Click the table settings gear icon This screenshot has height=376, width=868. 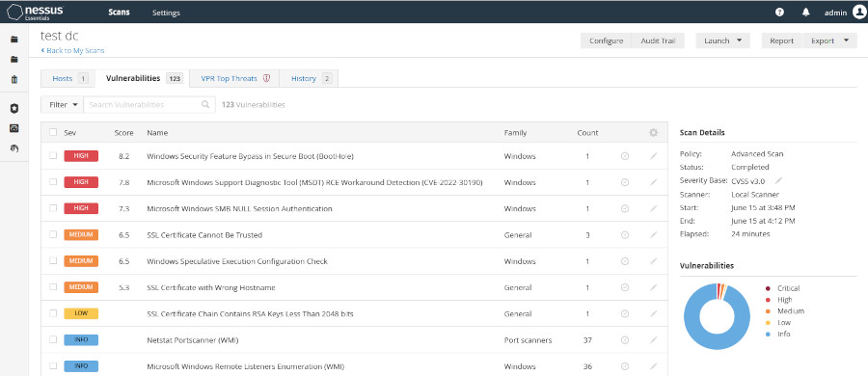(x=654, y=133)
